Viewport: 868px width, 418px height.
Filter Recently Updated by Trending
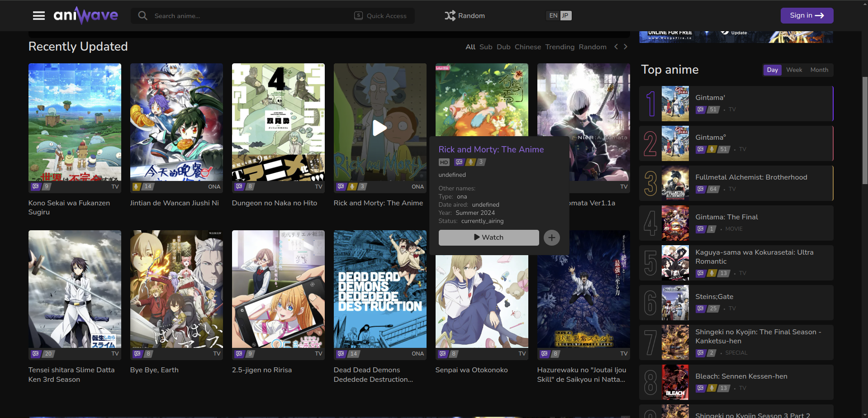pyautogui.click(x=560, y=47)
